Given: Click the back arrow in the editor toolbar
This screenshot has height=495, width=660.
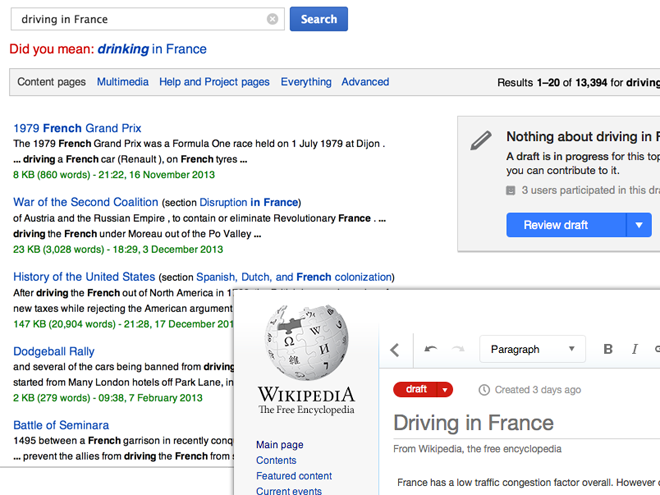Looking at the screenshot, I should point(395,349).
